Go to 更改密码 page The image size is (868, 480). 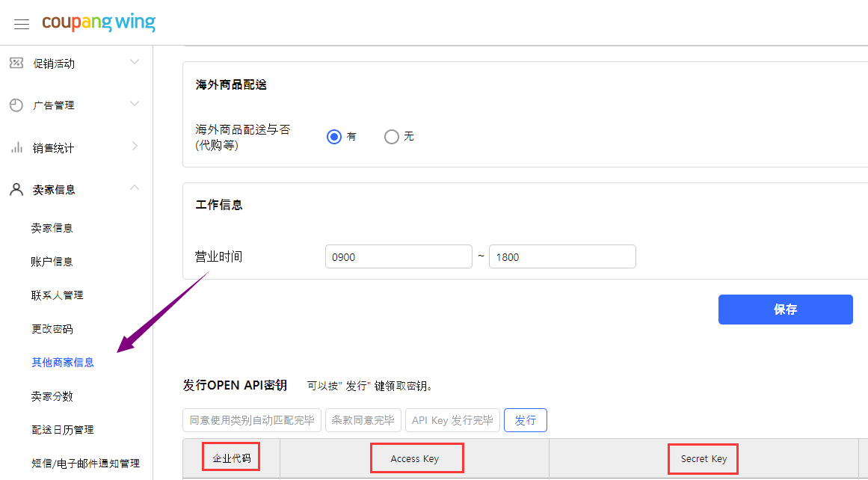pyautogui.click(x=52, y=329)
